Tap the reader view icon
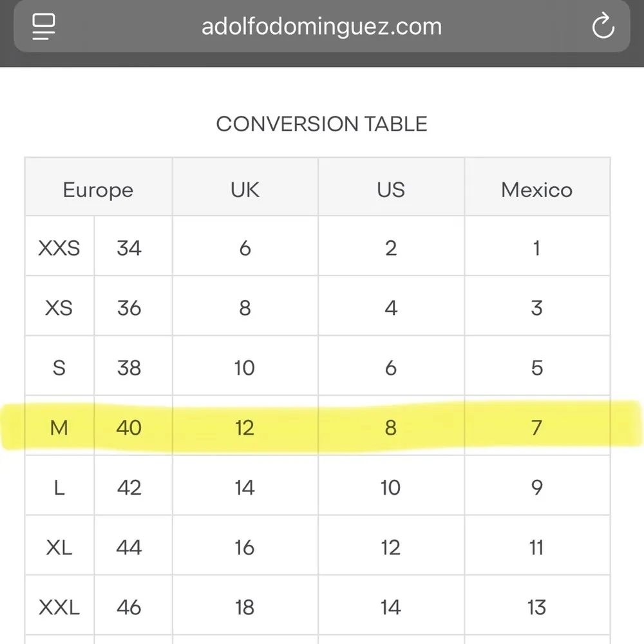 44,26
